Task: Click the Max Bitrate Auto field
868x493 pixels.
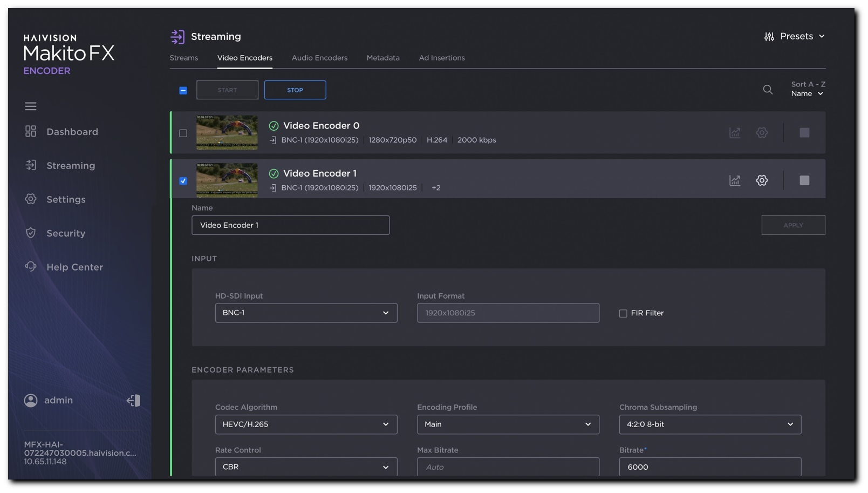Action: point(508,467)
